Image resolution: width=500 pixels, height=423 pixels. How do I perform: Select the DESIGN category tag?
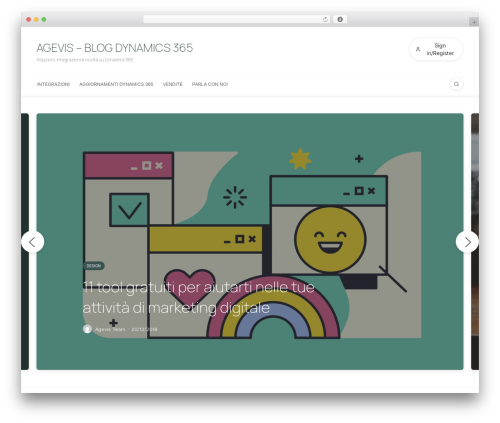(94, 266)
